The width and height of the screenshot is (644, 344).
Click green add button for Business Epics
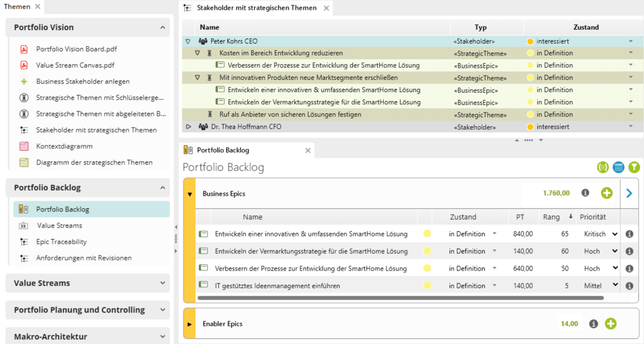point(607,193)
